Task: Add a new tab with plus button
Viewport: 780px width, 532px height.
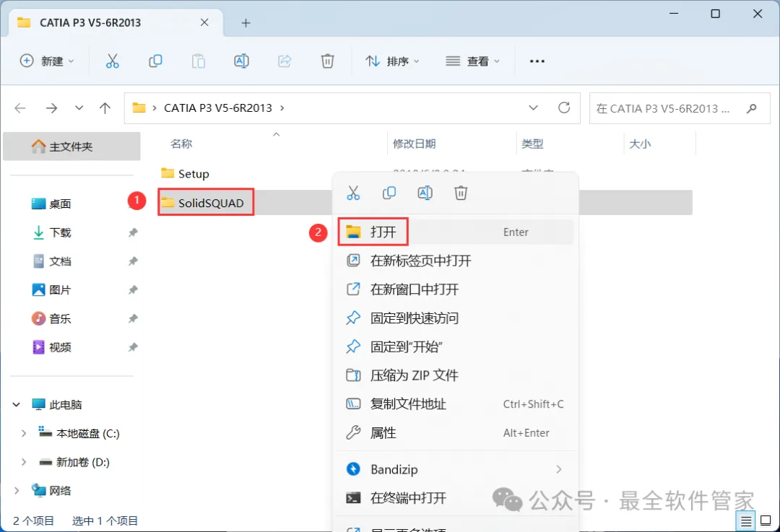Action: pos(246,23)
